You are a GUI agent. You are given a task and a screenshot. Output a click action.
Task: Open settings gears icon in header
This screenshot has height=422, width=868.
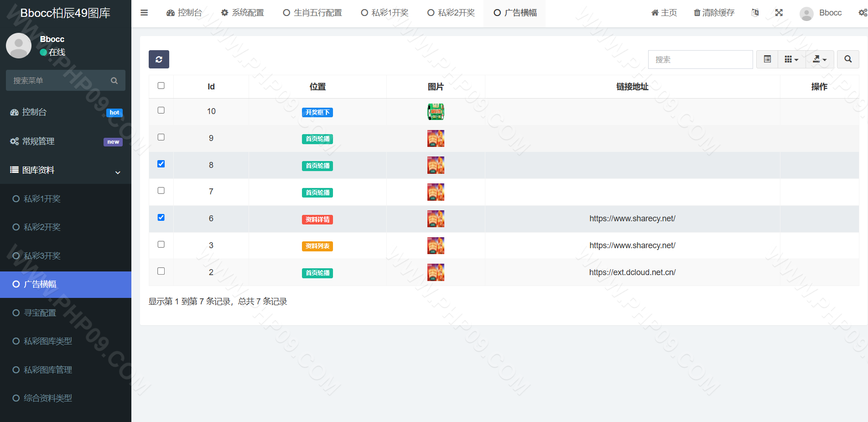(x=863, y=13)
